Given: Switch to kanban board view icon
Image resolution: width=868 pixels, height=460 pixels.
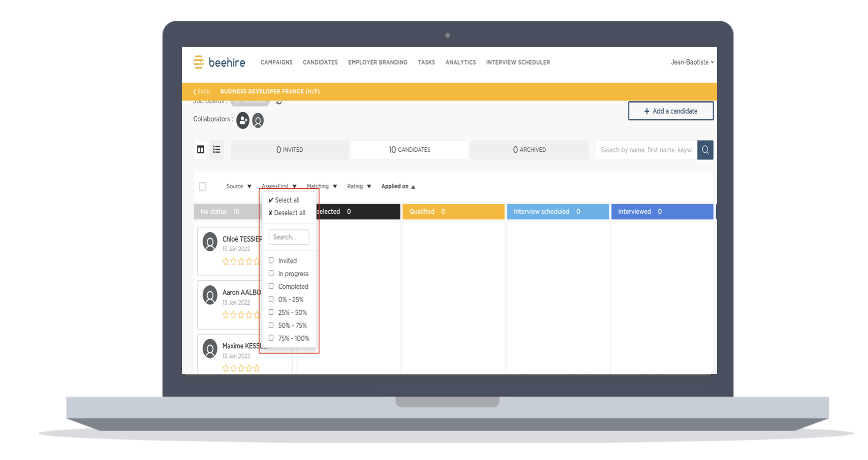Looking at the screenshot, I should click(x=201, y=149).
